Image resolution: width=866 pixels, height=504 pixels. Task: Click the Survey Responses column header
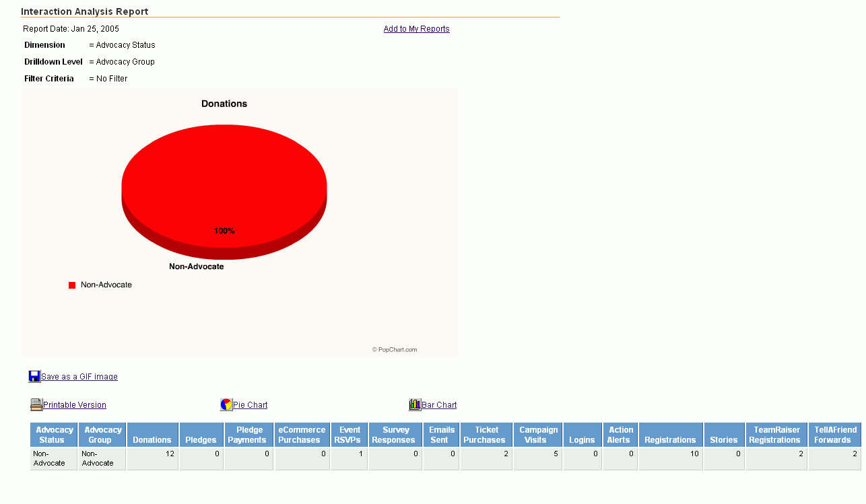click(x=395, y=435)
